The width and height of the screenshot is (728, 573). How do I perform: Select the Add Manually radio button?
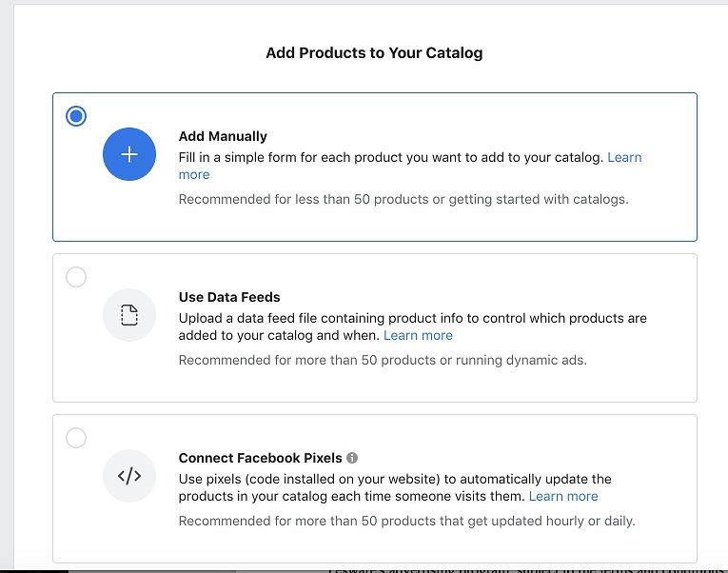pyautogui.click(x=76, y=116)
